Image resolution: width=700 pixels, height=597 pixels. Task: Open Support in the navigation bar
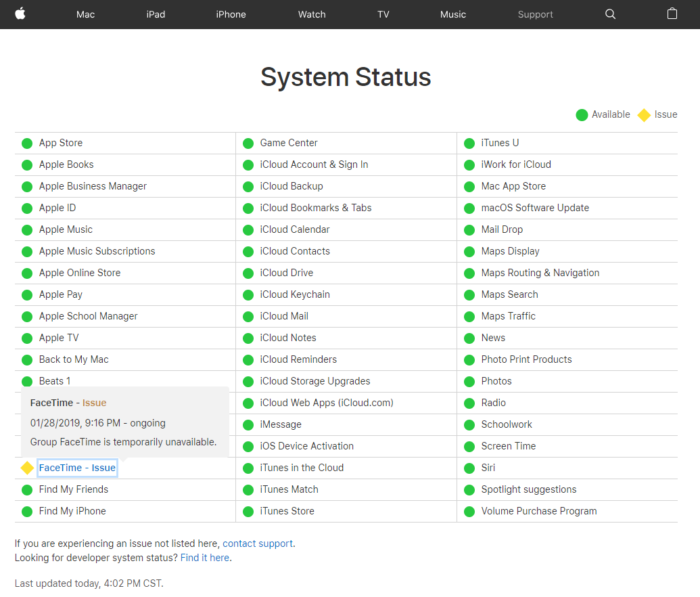pyautogui.click(x=535, y=14)
